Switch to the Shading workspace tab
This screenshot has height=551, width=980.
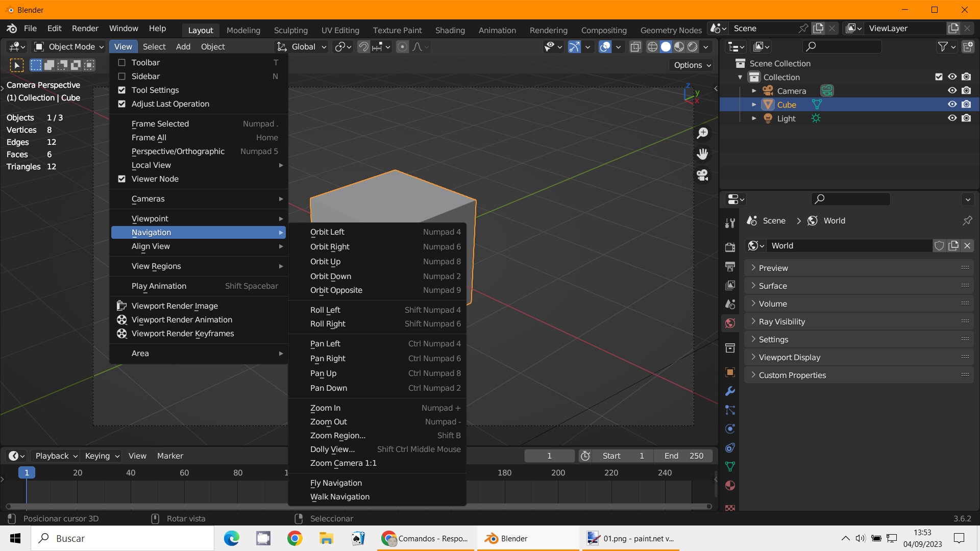(x=450, y=30)
